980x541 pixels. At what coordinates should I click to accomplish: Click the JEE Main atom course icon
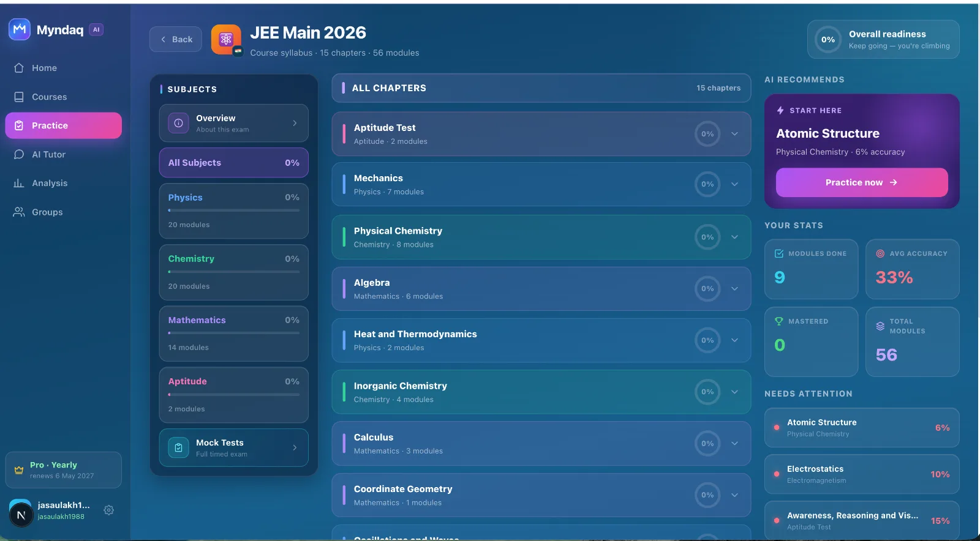coord(226,40)
